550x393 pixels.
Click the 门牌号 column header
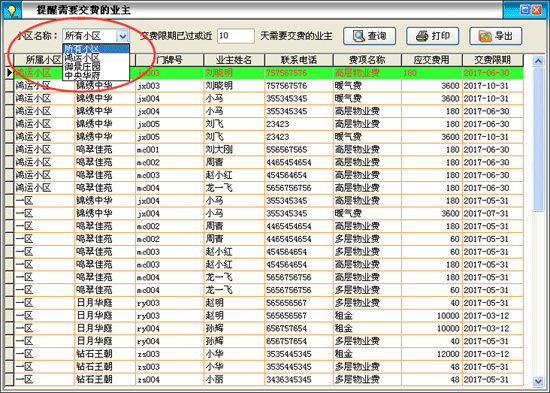point(169,60)
